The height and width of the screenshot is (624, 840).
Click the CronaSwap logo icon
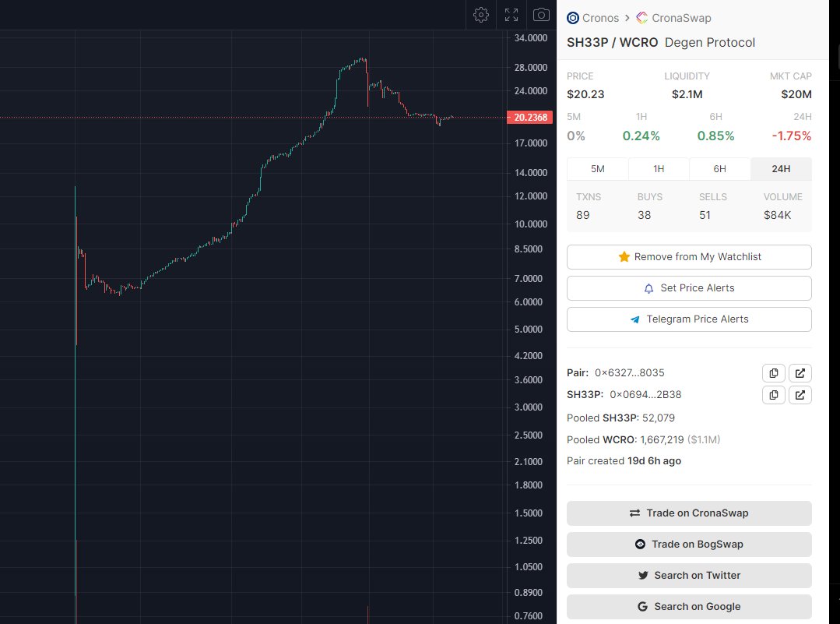pos(641,18)
